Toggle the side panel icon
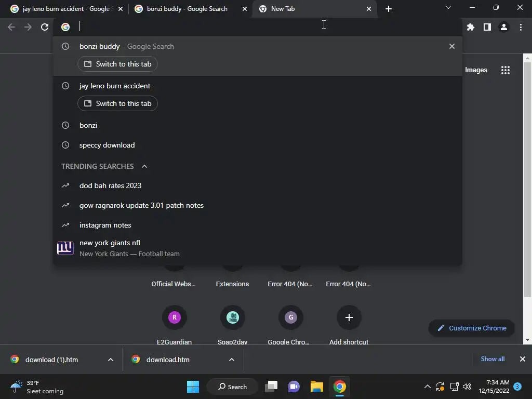Viewport: 532px width, 399px height. click(x=487, y=27)
